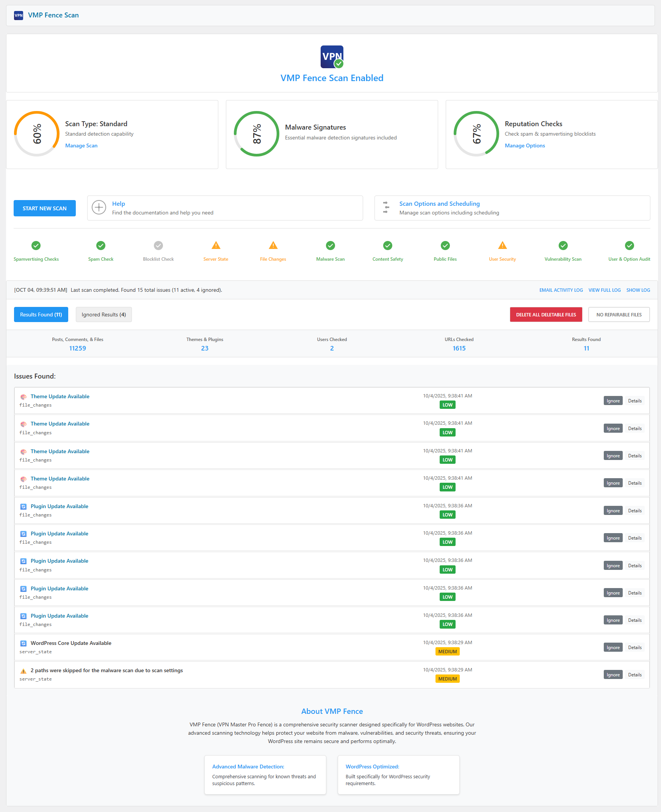Start a new scan

45,208
